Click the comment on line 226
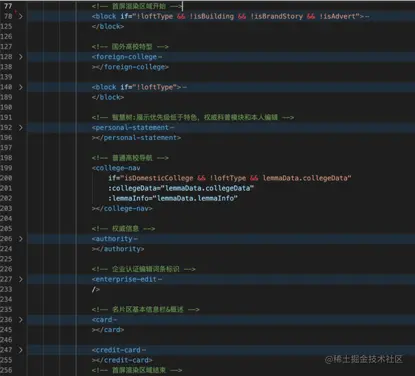415x376 pixels. coord(144,269)
